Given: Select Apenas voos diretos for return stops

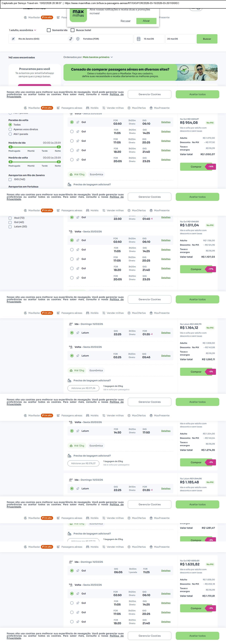Looking at the screenshot, I should [10, 130].
